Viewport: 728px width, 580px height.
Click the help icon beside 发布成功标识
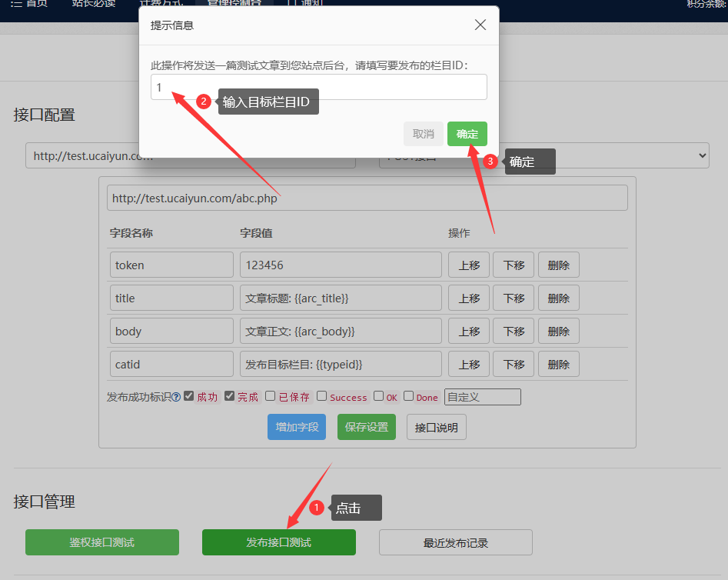[176, 397]
